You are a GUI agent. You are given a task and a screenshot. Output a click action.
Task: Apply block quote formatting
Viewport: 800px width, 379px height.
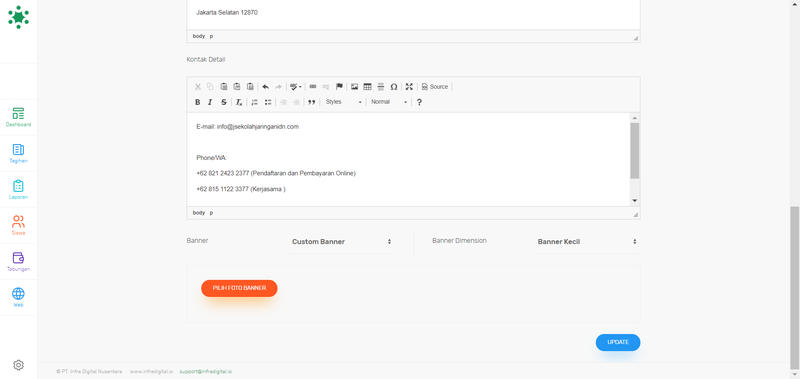(x=311, y=102)
